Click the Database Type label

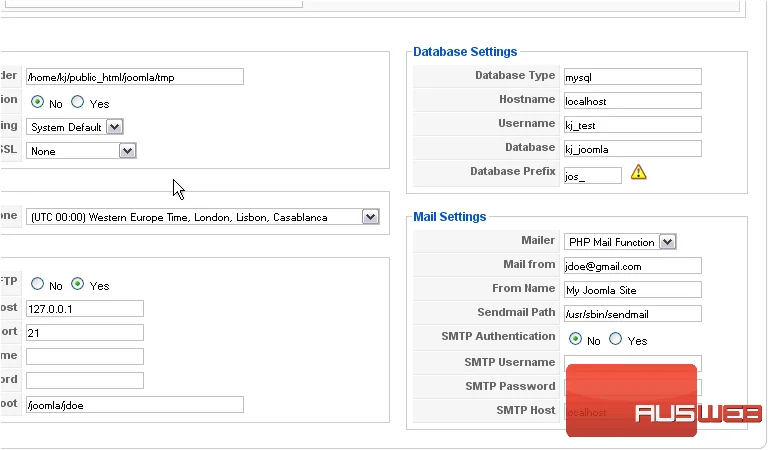click(515, 75)
